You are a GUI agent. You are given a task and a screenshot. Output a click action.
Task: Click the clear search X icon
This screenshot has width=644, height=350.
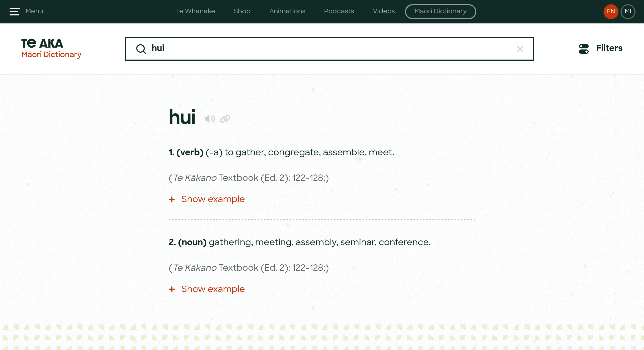(520, 49)
